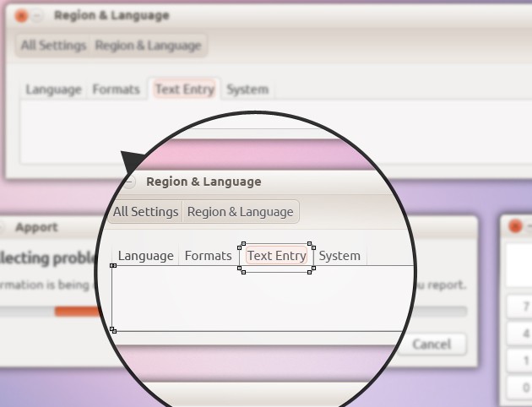Switch to System tab in the blurred top window
532x407 pixels.
click(x=247, y=90)
